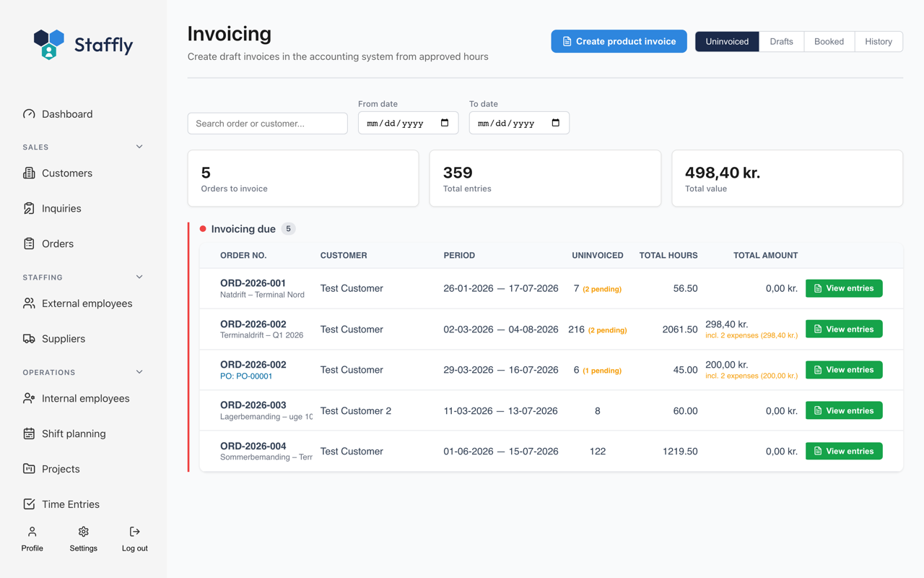Click the External employees people icon
This screenshot has width=924, height=578.
point(29,303)
